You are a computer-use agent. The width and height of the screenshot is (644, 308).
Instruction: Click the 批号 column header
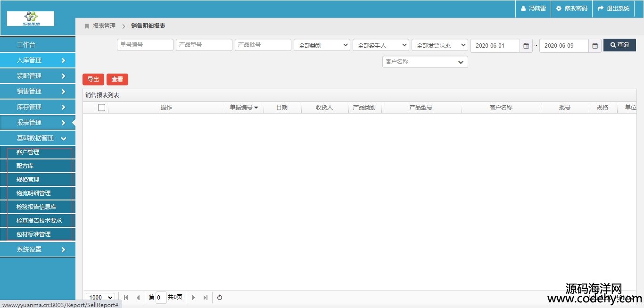pos(565,108)
